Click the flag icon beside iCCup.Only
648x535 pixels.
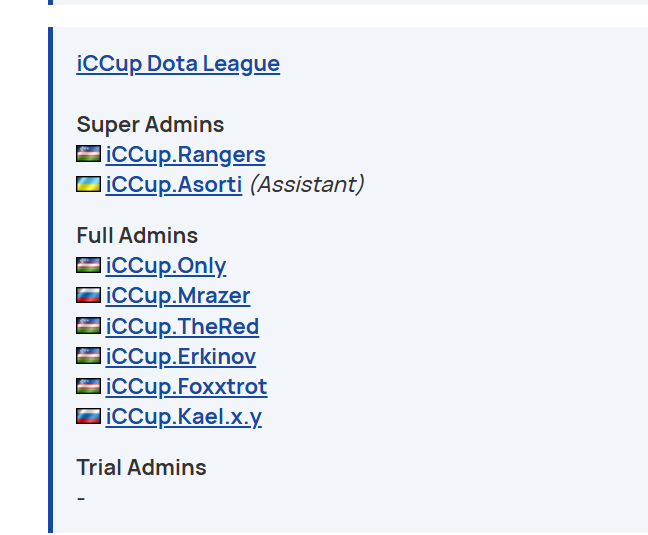pos(88,265)
